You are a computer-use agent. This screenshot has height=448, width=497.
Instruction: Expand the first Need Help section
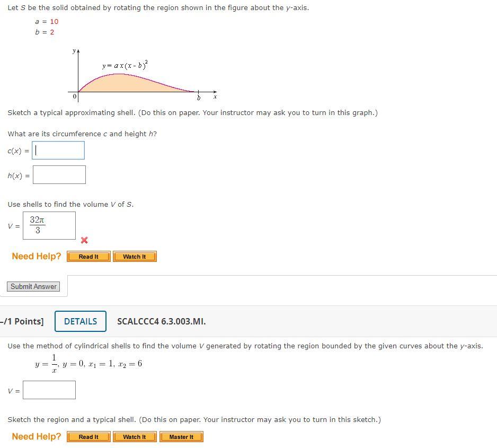(36, 256)
